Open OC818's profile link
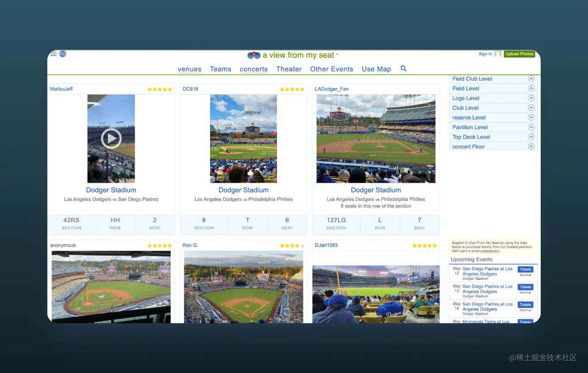This screenshot has height=373, width=588. [190, 89]
